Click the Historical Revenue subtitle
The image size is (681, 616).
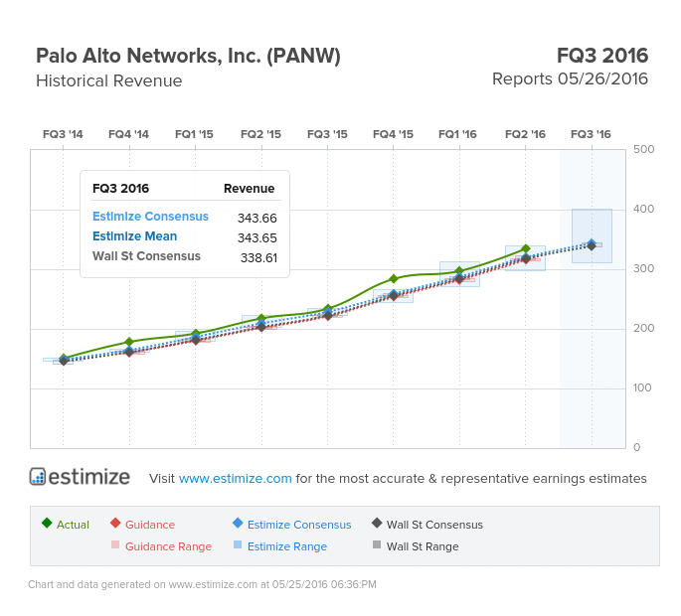click(x=109, y=80)
